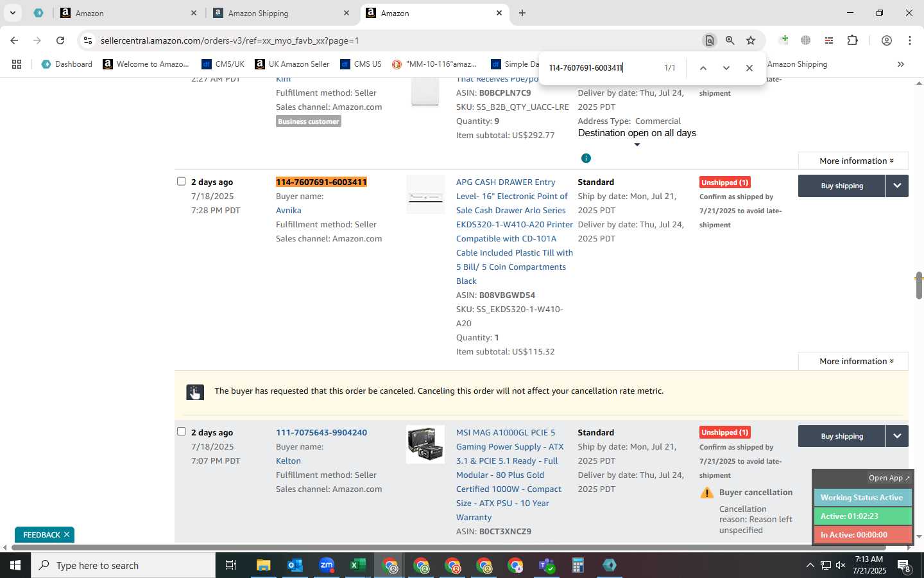Open the notification center icon
The height and width of the screenshot is (578, 924).
point(904,566)
